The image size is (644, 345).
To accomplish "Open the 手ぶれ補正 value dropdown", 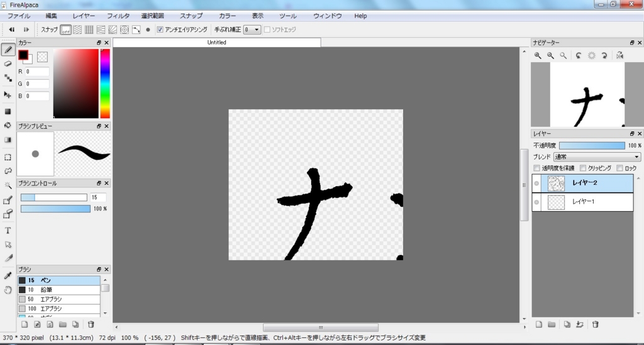I will coord(252,30).
